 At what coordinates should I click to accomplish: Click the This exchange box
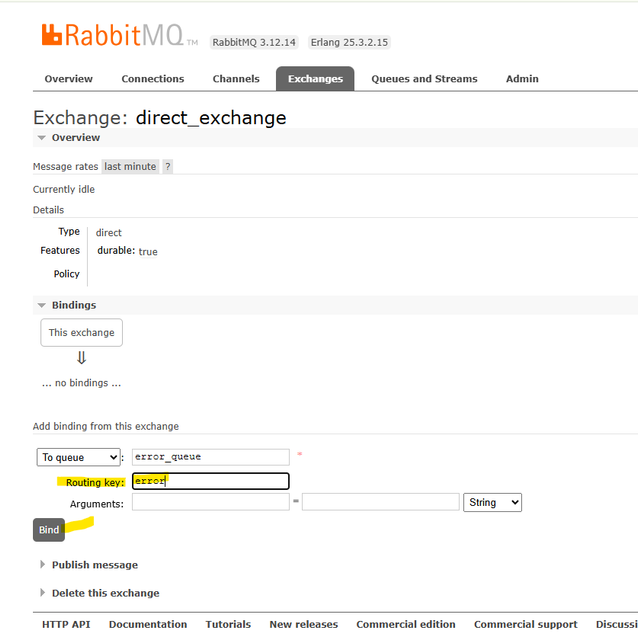click(x=82, y=333)
